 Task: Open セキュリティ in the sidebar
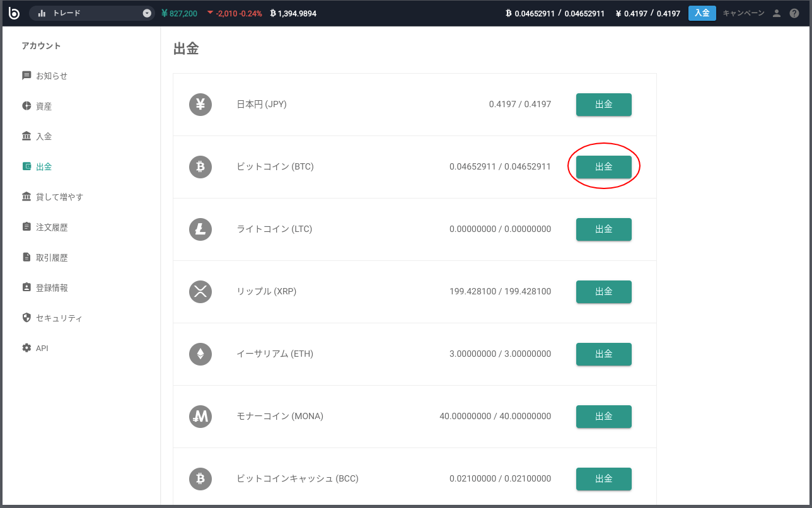[x=59, y=318]
